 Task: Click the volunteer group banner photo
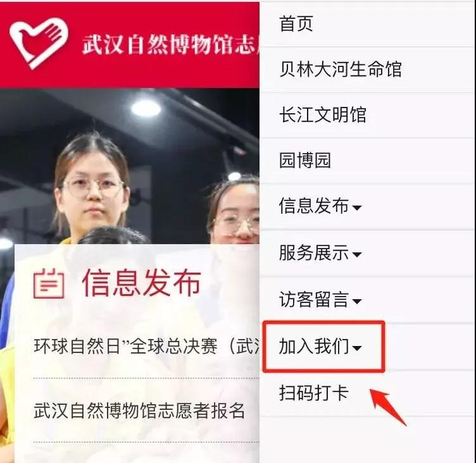coord(130,166)
